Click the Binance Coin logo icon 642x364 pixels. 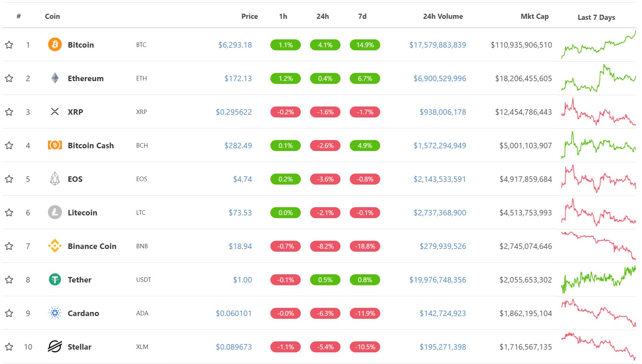(x=55, y=246)
